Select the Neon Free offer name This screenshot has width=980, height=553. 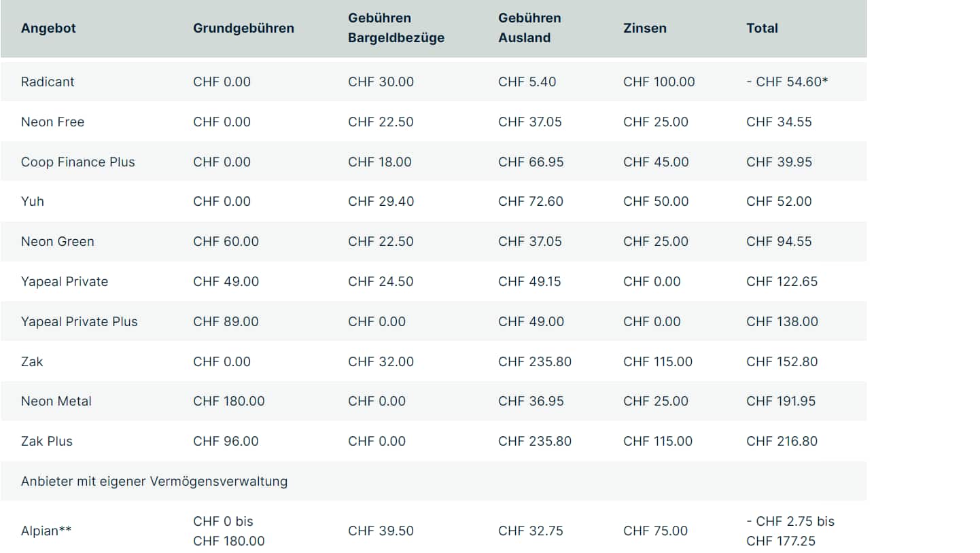[x=52, y=122]
